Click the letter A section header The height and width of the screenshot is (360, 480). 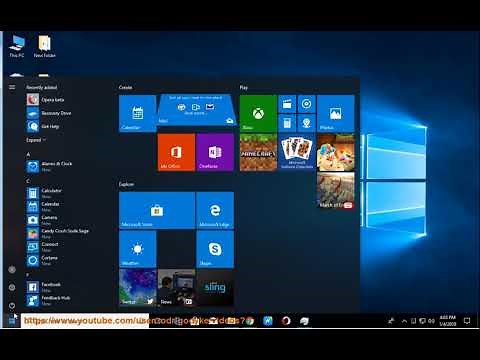[28, 154]
